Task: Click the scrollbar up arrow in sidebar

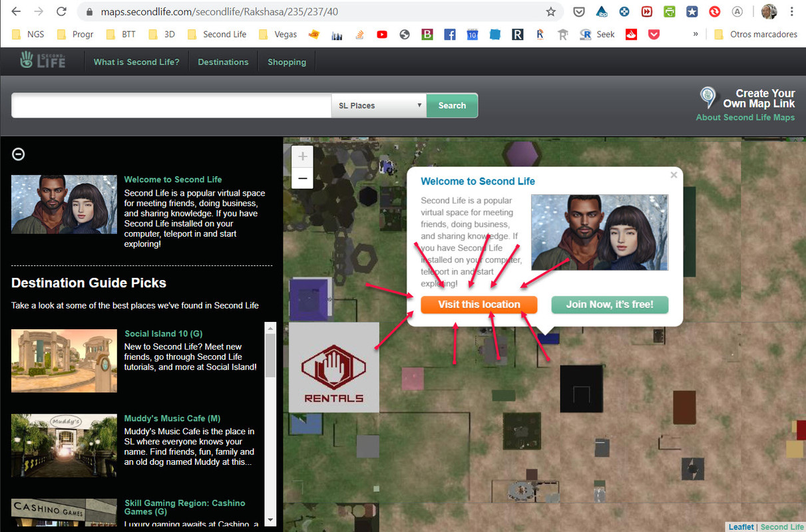Action: coord(270,327)
